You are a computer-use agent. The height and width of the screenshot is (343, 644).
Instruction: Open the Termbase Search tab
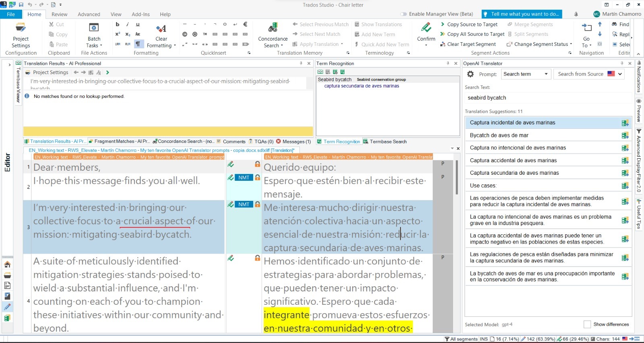pyautogui.click(x=385, y=142)
